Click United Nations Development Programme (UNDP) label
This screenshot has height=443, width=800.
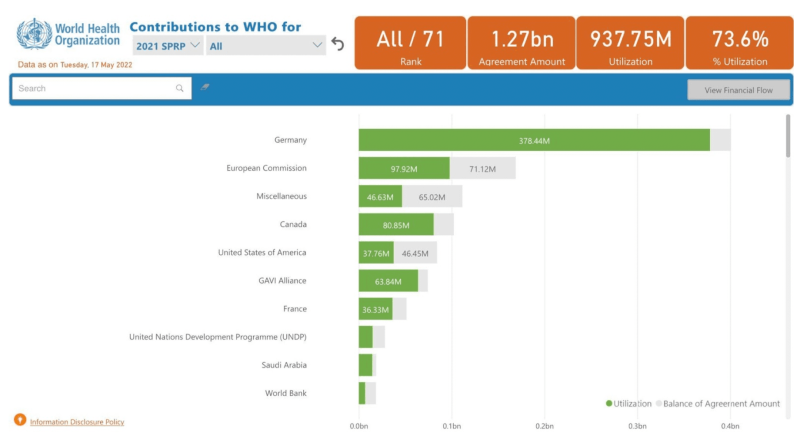(218, 337)
